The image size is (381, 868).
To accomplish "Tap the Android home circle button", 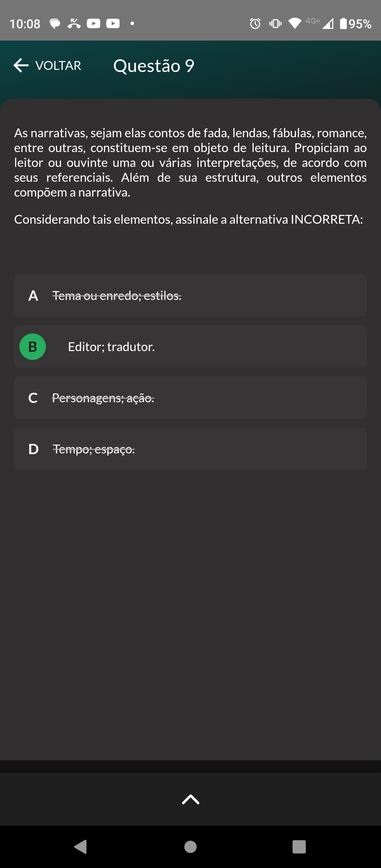I will pos(190,846).
